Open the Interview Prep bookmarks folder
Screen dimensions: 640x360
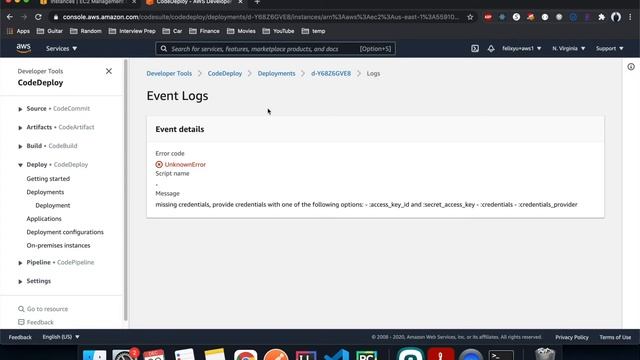pos(132,31)
